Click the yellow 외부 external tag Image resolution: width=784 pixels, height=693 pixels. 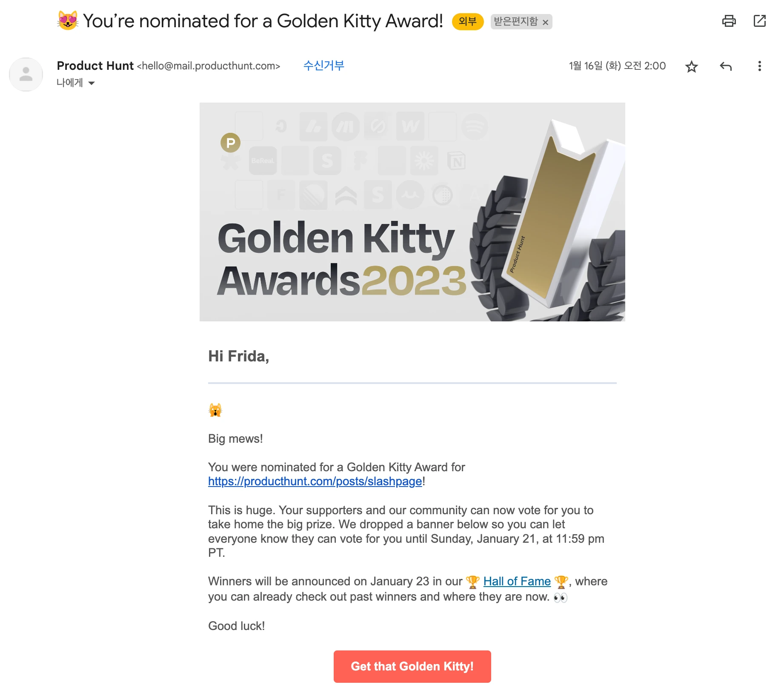pos(467,22)
